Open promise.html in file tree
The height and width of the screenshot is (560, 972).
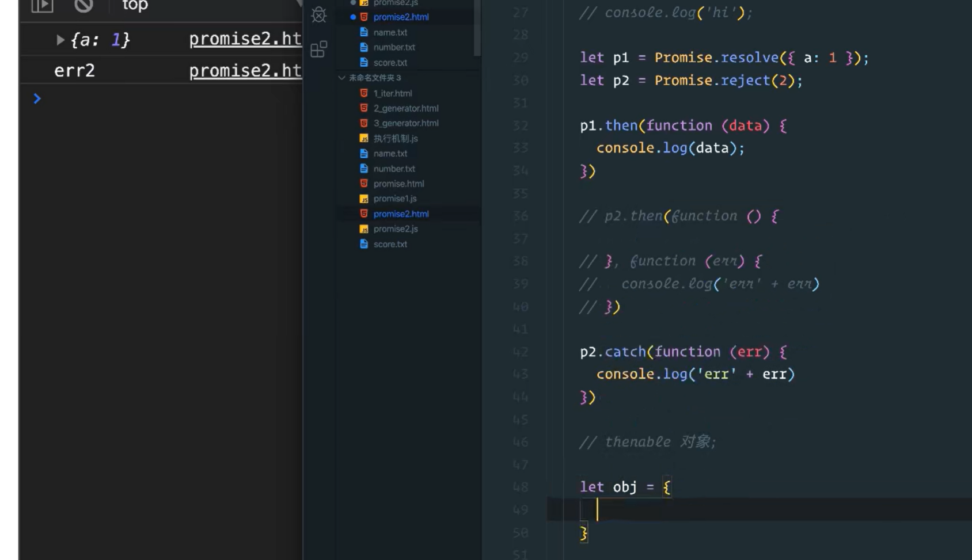[x=398, y=184]
